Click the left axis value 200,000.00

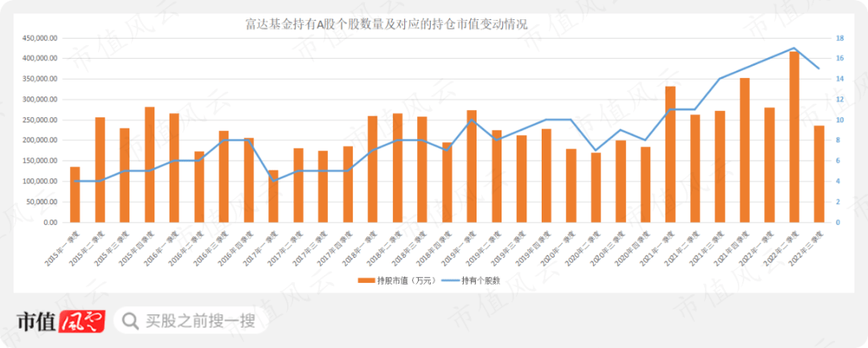40,141
